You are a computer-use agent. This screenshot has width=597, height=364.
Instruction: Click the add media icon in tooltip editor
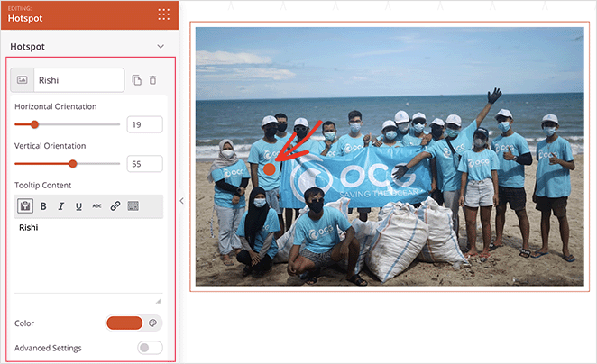pyautogui.click(x=25, y=206)
